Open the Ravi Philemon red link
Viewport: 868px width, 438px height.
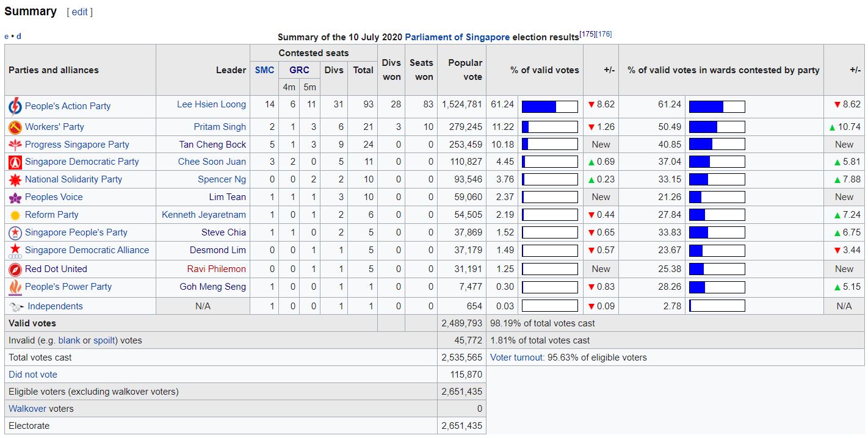pyautogui.click(x=217, y=270)
